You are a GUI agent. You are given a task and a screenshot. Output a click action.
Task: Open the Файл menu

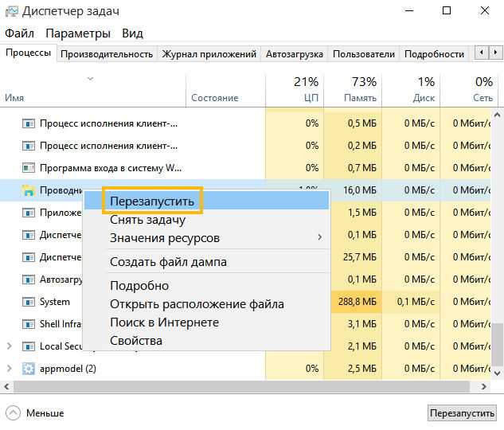(20, 33)
